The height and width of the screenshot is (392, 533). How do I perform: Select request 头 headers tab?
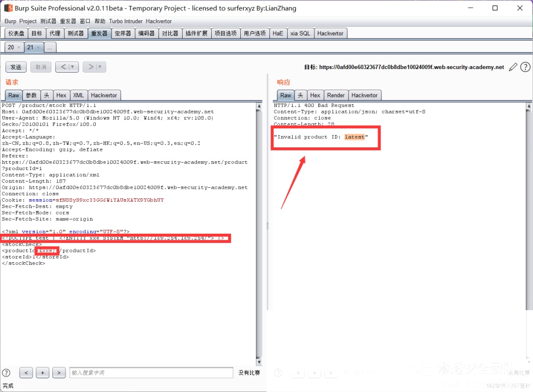pos(46,95)
